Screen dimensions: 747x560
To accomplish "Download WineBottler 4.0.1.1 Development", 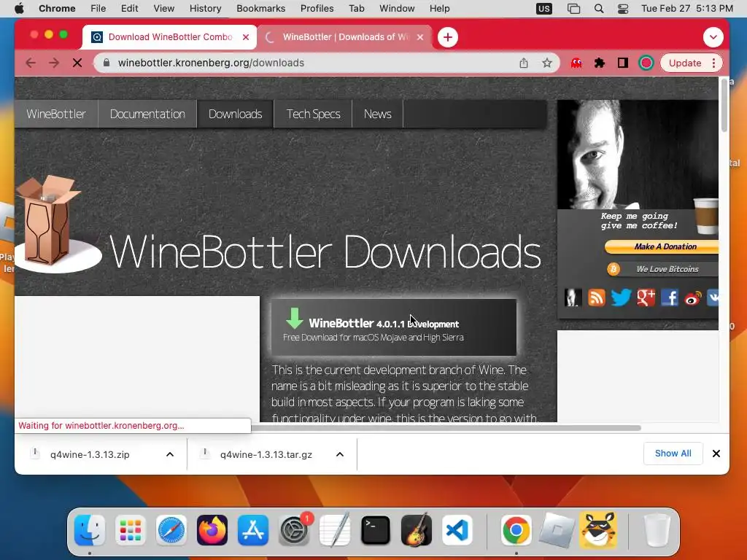I will (393, 327).
